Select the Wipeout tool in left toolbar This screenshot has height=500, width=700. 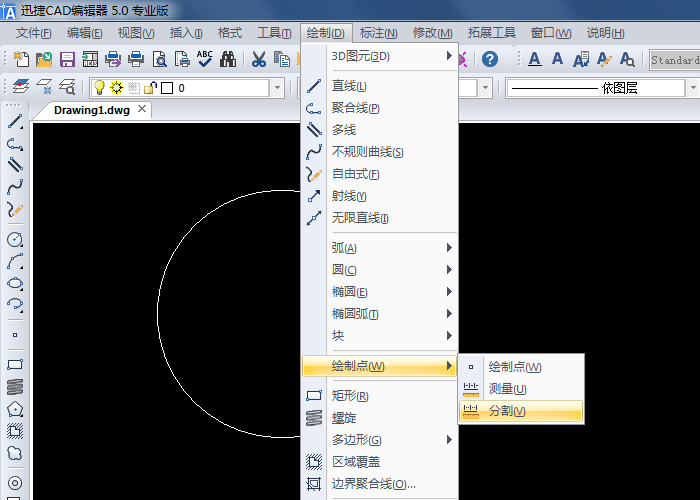pos(15,431)
